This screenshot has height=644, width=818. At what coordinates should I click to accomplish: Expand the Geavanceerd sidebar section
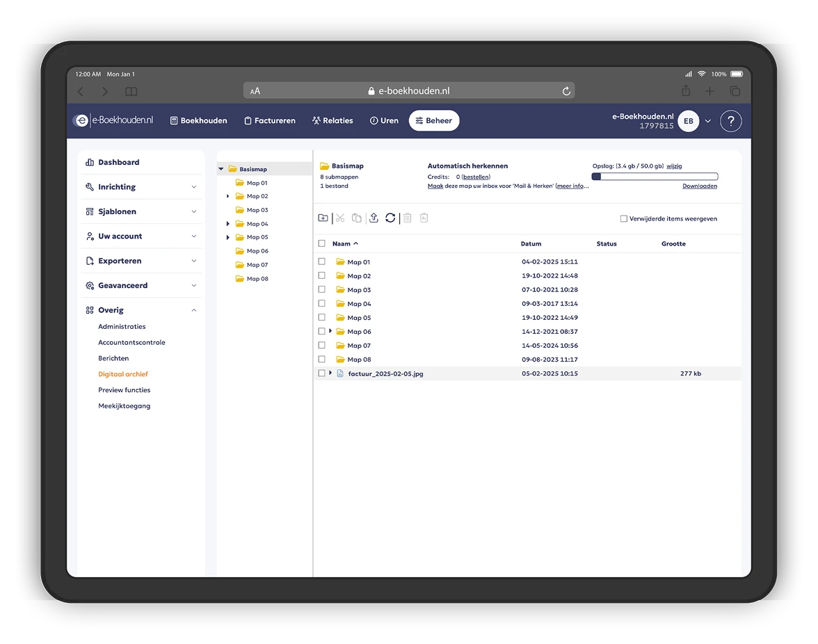click(x=141, y=285)
